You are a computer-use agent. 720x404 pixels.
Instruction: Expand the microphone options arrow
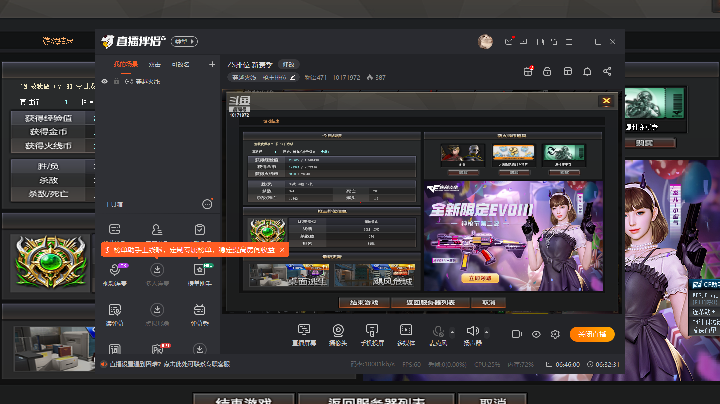(452, 332)
